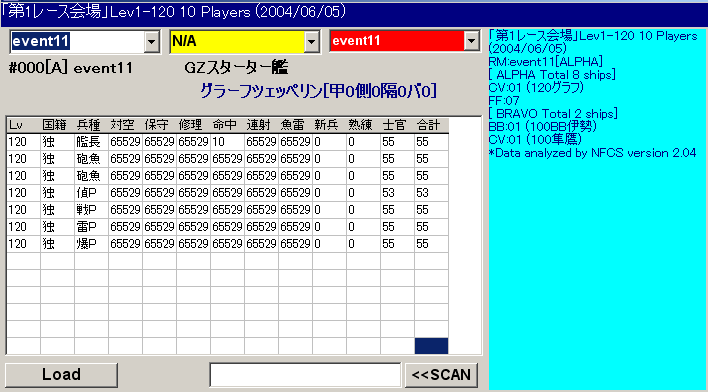Click 合計 value 53 in 偵P row
This screenshot has height=392, width=708.
point(432,193)
